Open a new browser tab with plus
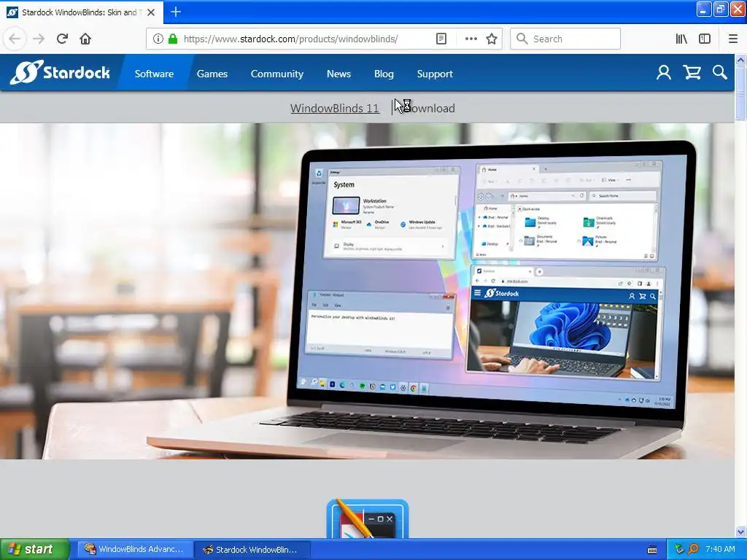747x560 pixels. (176, 12)
